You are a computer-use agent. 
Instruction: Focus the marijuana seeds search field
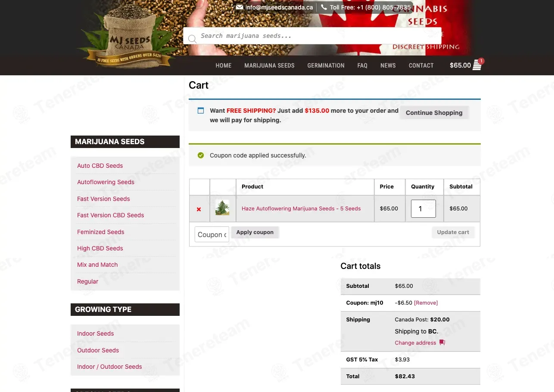click(x=312, y=36)
